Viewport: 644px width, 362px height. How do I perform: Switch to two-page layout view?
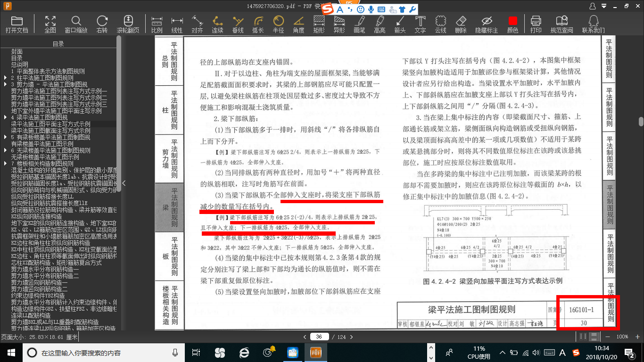click(584, 337)
